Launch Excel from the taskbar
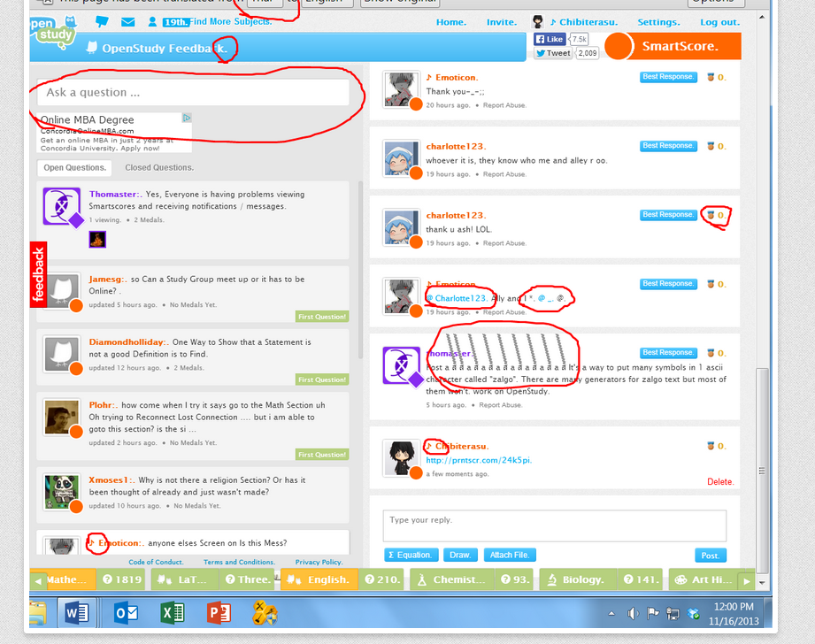Screen dimensions: 815x644 173,613
